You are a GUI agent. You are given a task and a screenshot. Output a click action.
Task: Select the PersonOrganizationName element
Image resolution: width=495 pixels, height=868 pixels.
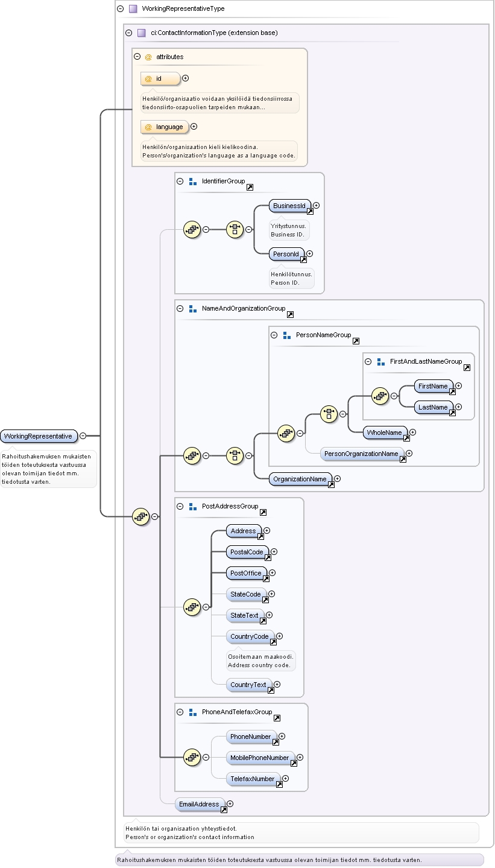362,454
